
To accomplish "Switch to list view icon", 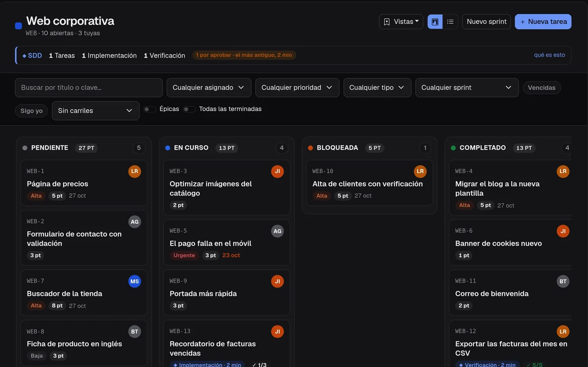I will [x=450, y=22].
